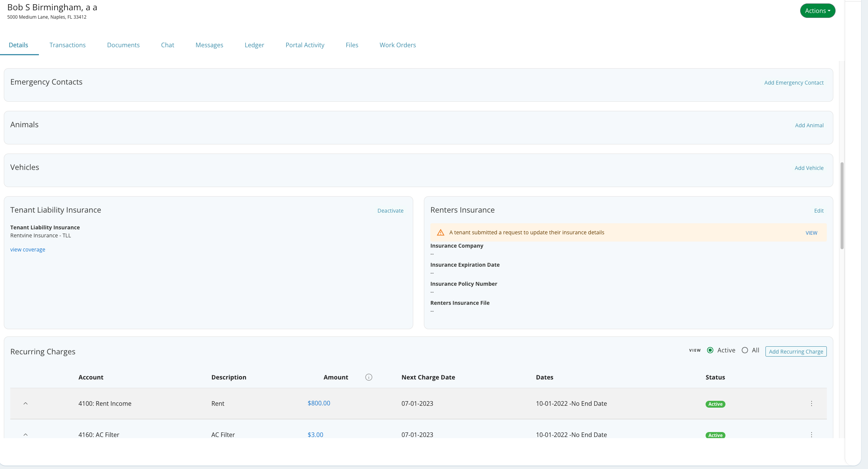Open the Work Orders tab

pyautogui.click(x=398, y=45)
